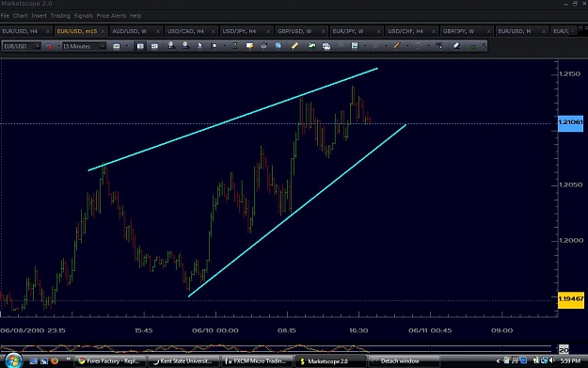Open the Trading menu
The image size is (588, 368).
(60, 16)
